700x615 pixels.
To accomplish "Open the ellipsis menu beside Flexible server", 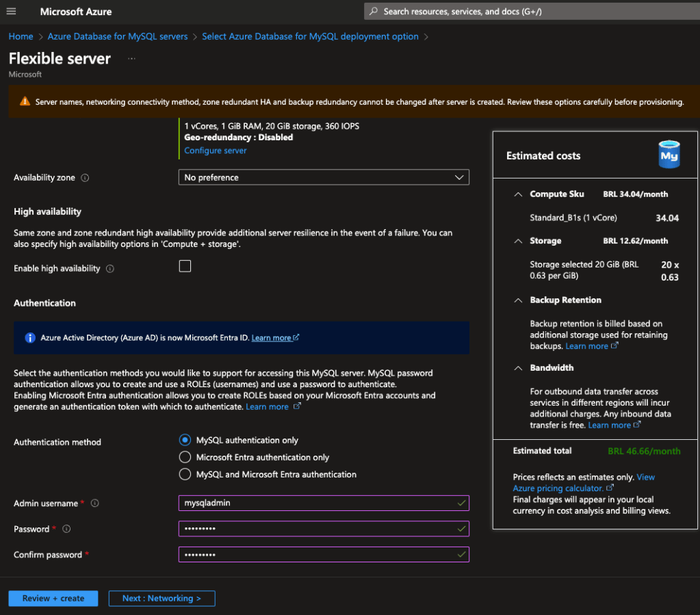I will (x=131, y=59).
